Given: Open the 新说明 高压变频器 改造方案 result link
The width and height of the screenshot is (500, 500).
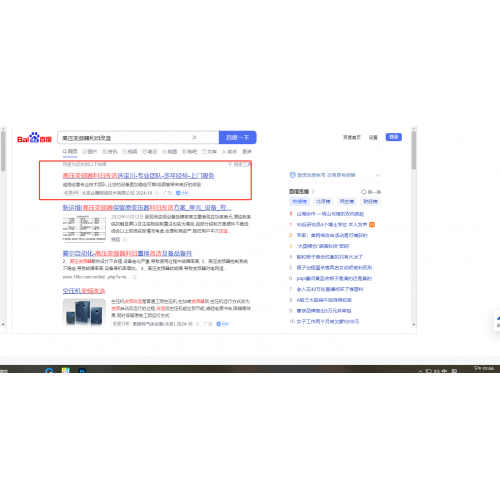Looking at the screenshot, I should pyautogui.click(x=147, y=208).
